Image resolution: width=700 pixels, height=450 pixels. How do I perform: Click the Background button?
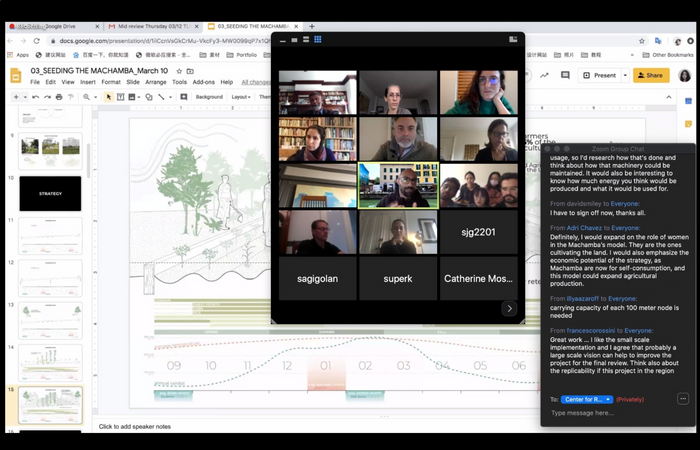point(209,97)
